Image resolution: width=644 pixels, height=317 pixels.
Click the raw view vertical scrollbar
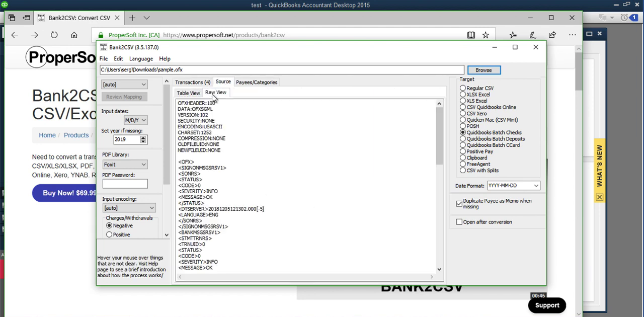(439, 186)
